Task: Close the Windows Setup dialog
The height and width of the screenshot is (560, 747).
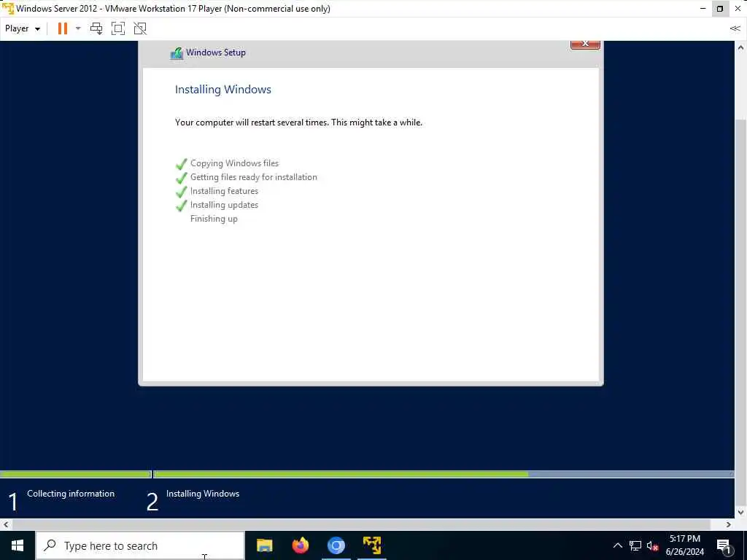Action: [x=585, y=44]
